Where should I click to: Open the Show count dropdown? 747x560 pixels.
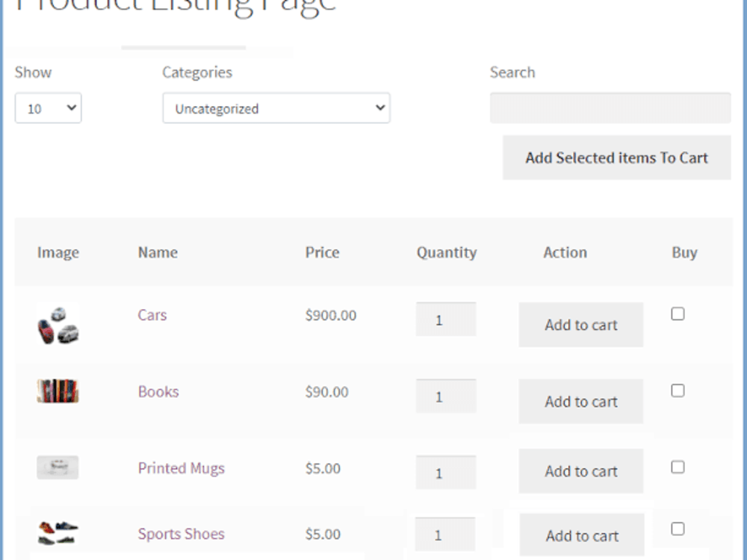tap(48, 108)
